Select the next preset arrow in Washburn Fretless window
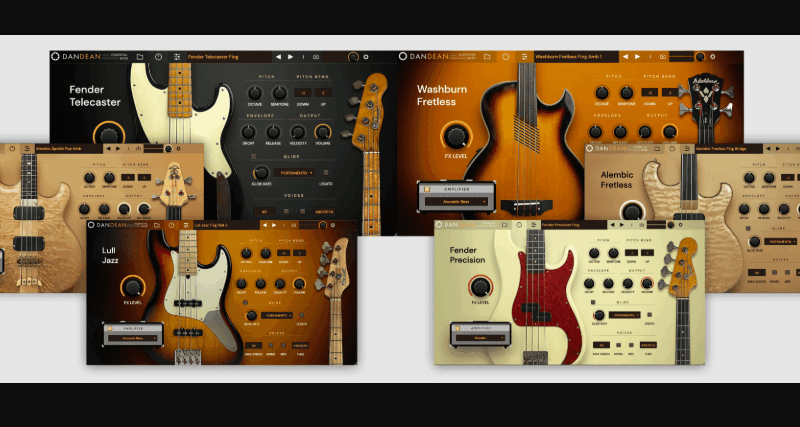This screenshot has height=427, width=800. click(638, 57)
